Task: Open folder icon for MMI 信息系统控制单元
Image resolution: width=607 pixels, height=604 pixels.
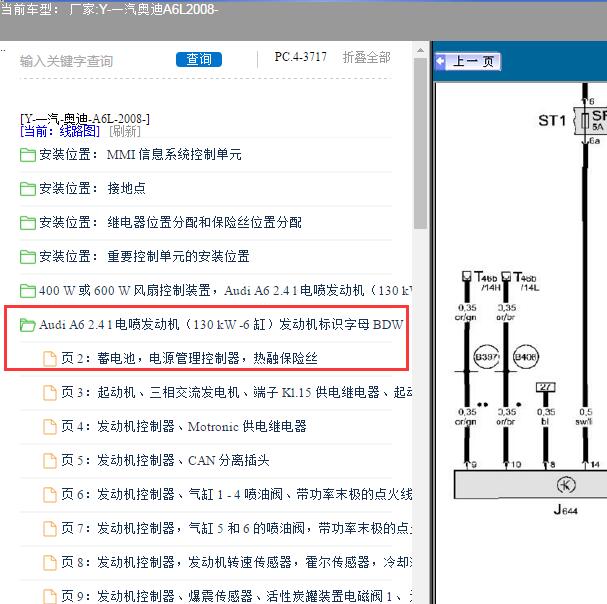Action: coord(27,155)
